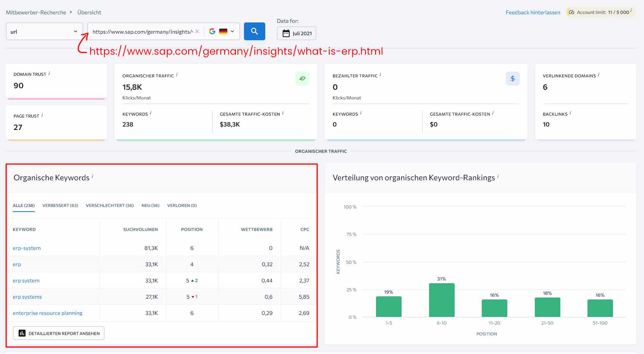Switch to the Verloren (0) tab
The height and width of the screenshot is (354, 644).
182,205
